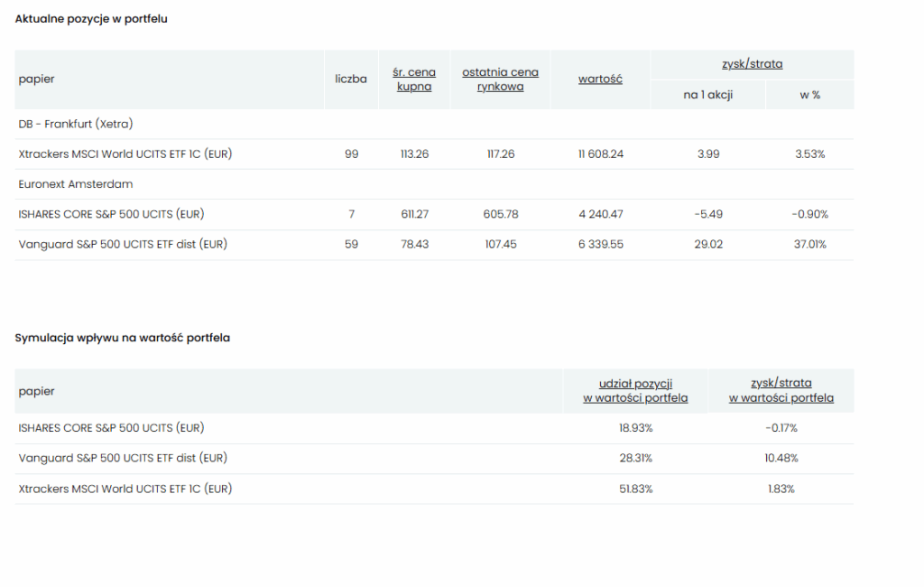Sort by śr. cena kupna header
Image resolution: width=924 pixels, height=587 pixels.
(414, 79)
